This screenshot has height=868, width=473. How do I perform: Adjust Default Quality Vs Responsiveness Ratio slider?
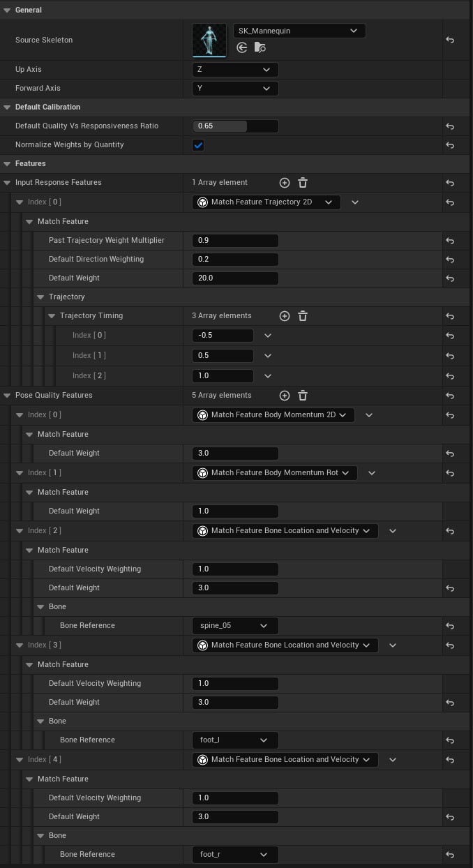(x=235, y=126)
